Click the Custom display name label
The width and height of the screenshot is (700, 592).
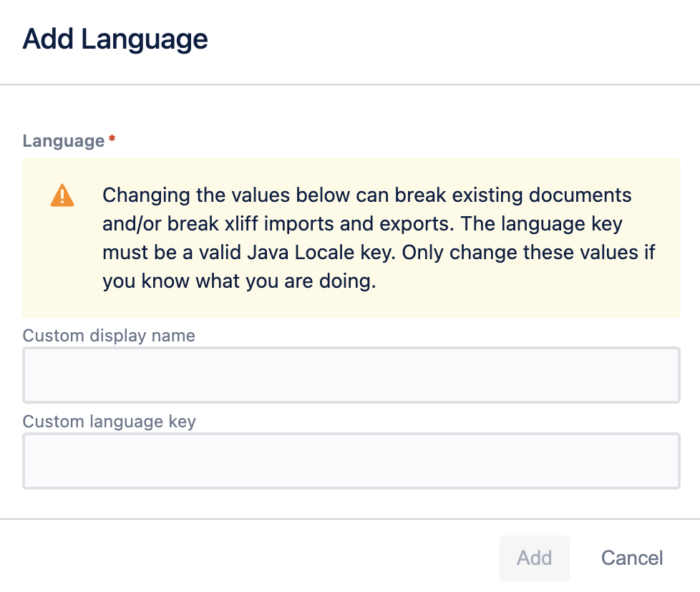pos(109,335)
